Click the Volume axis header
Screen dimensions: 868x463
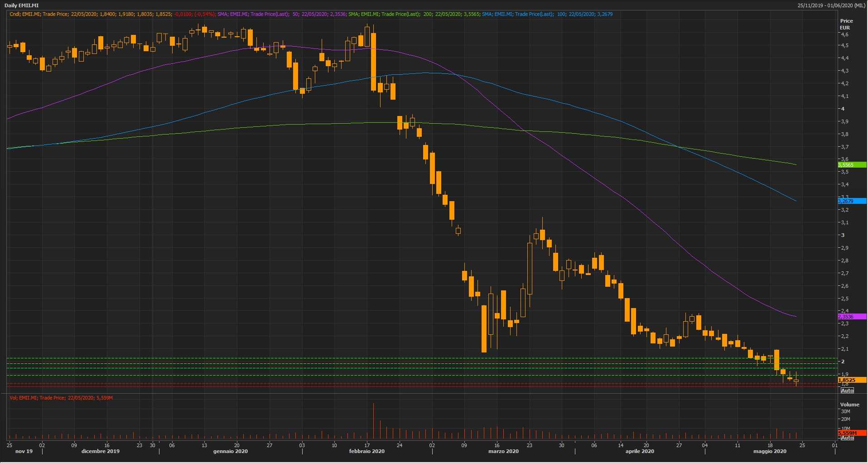pyautogui.click(x=849, y=405)
